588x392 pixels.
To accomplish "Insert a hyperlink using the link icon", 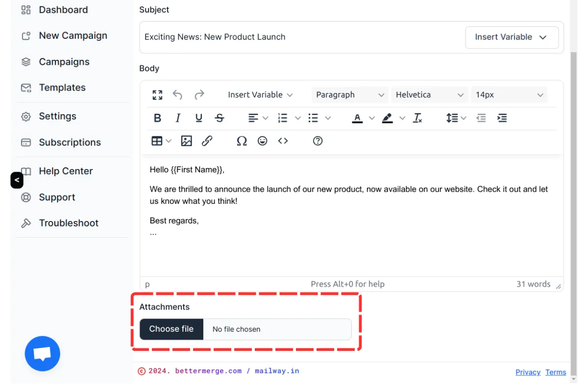I will click(207, 141).
